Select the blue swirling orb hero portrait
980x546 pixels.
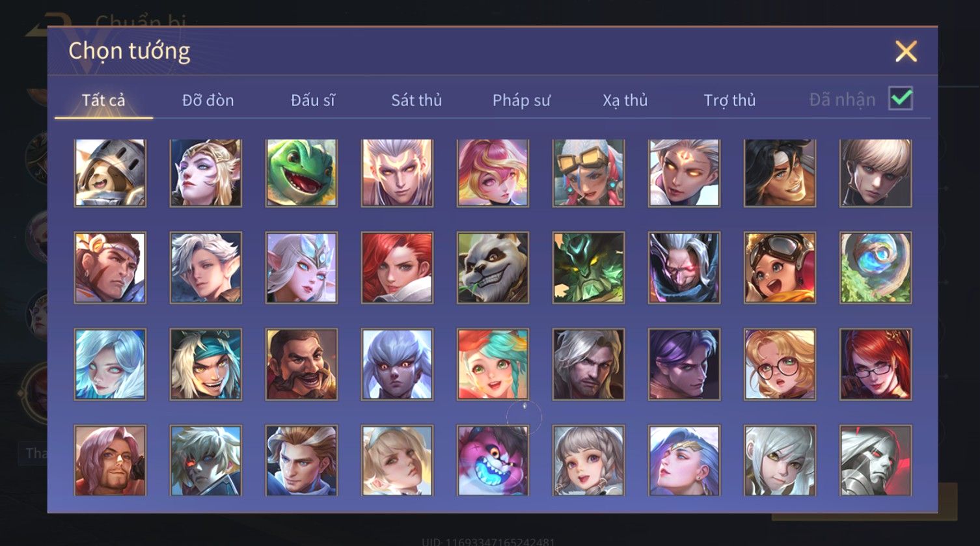click(x=875, y=267)
